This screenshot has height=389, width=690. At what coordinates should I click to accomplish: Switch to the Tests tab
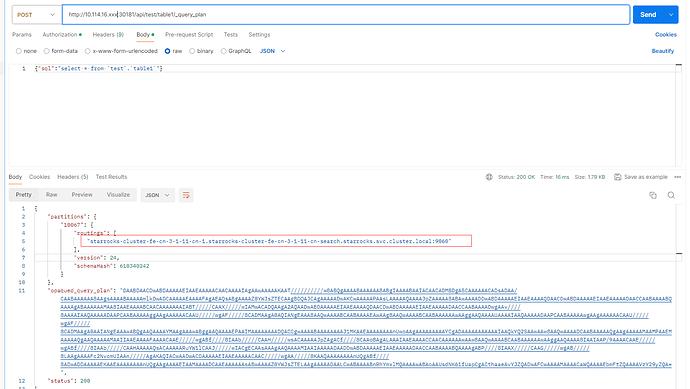[231, 34]
